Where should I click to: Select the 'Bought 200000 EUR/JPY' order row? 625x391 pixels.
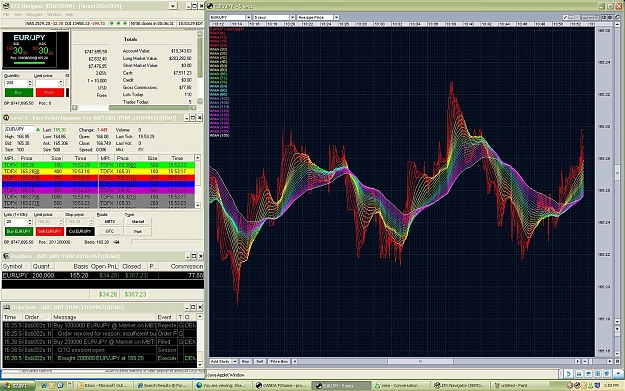coord(99,358)
